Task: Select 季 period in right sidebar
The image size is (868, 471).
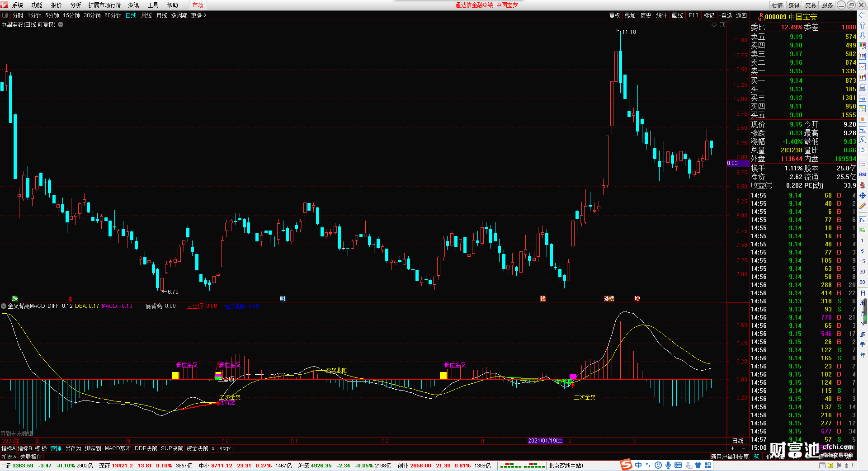Action: (x=863, y=344)
